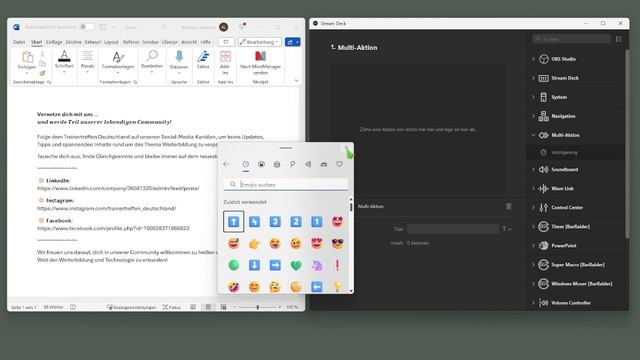
Task: Insert the unicorn emoji
Action: 317,265
